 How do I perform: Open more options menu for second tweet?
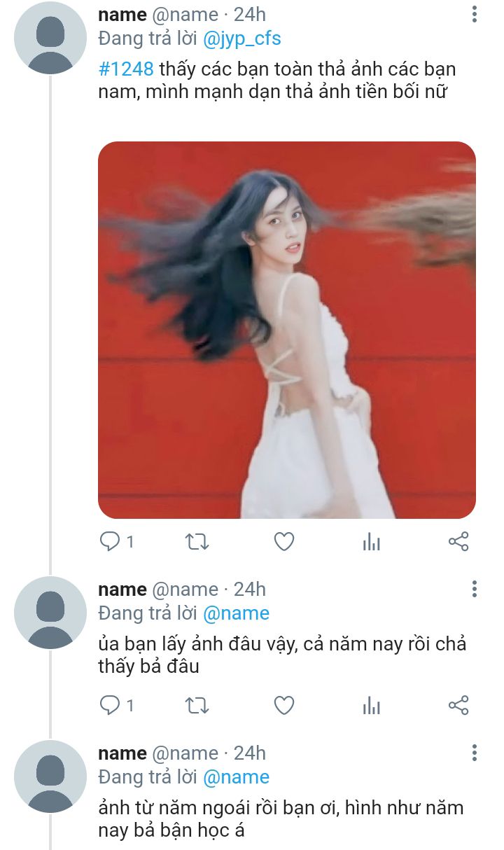pyautogui.click(x=475, y=589)
